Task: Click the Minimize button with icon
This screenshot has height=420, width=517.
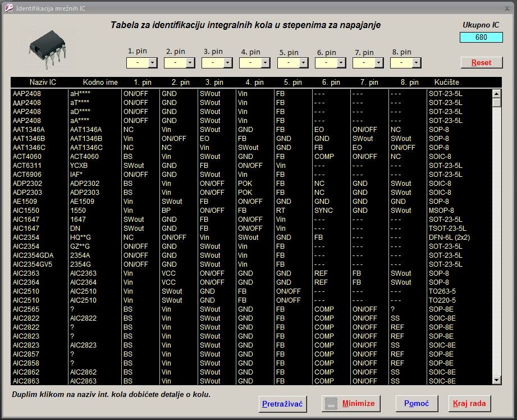Action: (351, 404)
